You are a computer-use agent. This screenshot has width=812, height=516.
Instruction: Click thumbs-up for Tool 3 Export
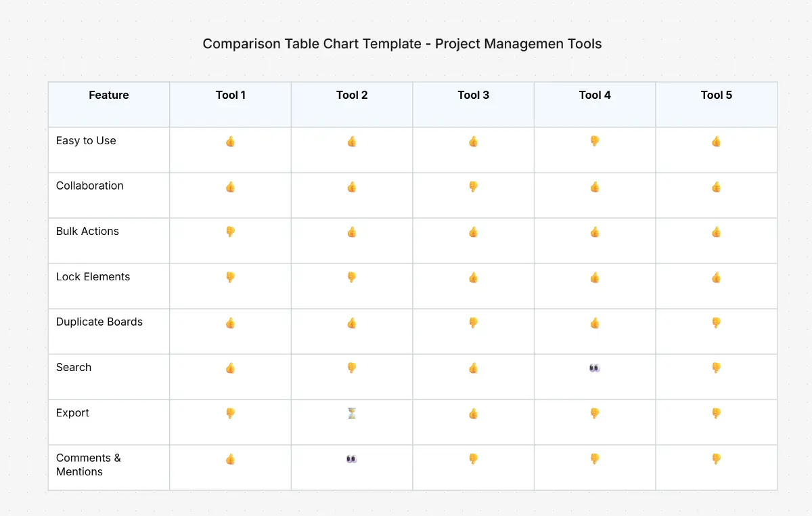tap(474, 413)
